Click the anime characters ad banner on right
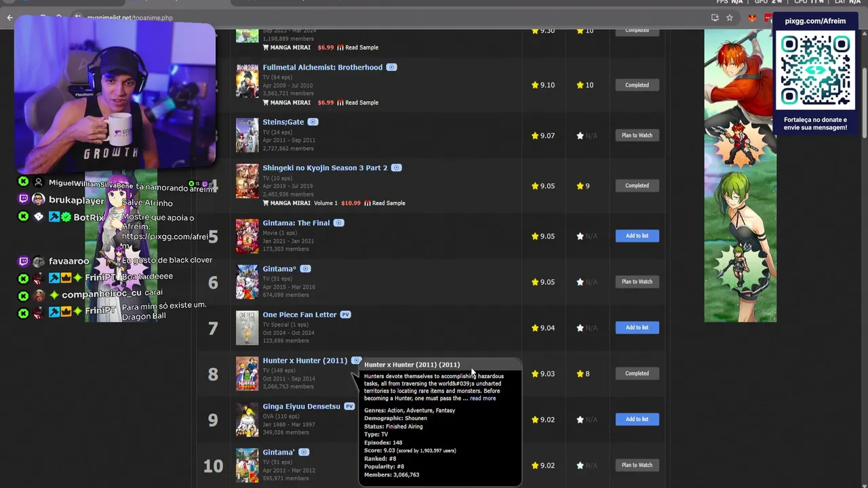The image size is (868, 488). point(740,175)
